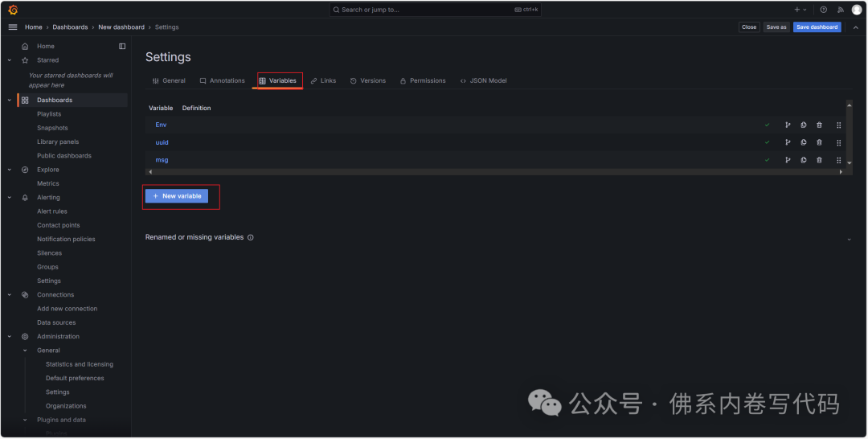Show dependencies for the Env variable
This screenshot has height=439, width=868.
788,125
